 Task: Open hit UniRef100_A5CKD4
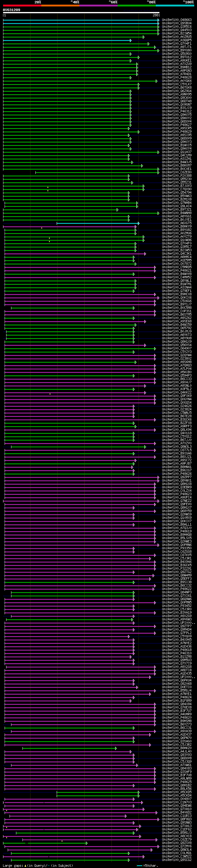176,796
